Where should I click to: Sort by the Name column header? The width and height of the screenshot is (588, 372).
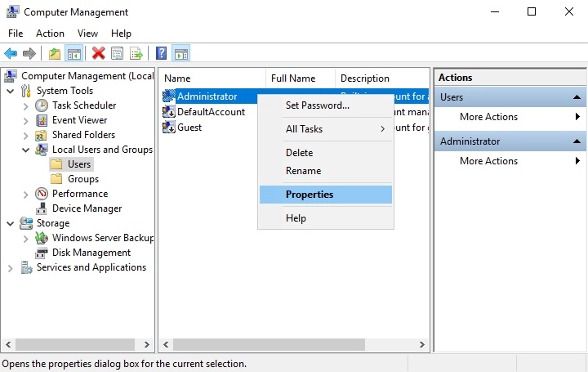(212, 78)
